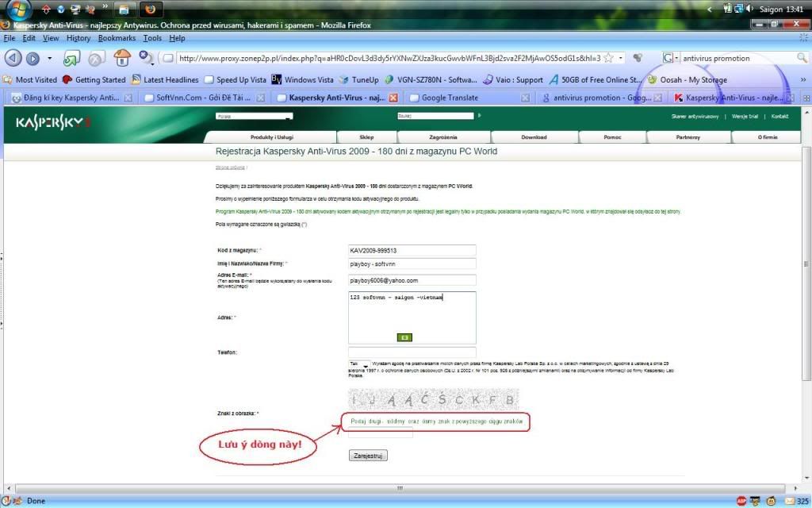The height and width of the screenshot is (508, 812).
Task: Reload the page with the green refresh icon
Action: point(71,59)
